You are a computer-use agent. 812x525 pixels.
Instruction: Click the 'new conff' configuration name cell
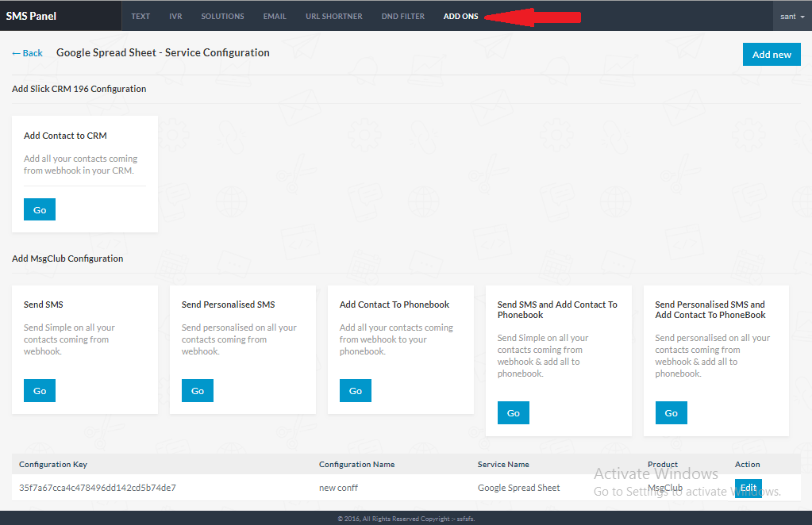click(x=338, y=488)
